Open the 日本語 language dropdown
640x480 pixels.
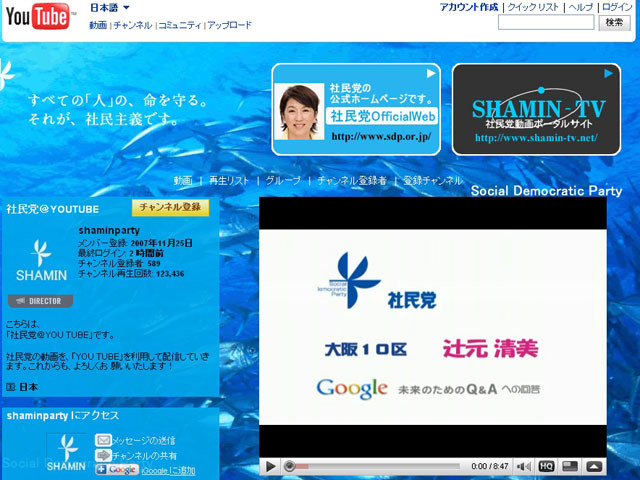(110, 8)
